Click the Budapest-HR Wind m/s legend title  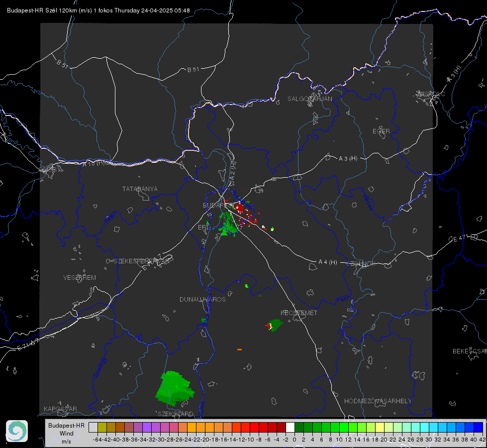[x=67, y=434]
